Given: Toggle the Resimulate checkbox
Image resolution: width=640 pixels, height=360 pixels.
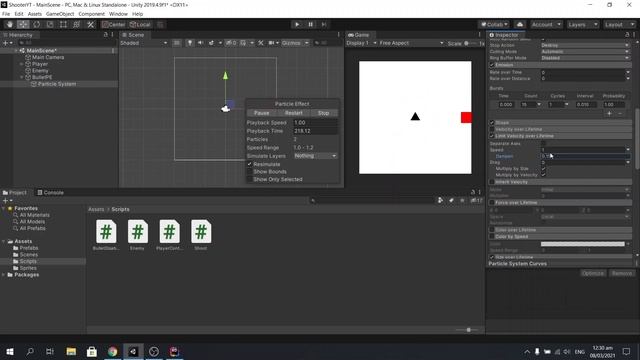Looking at the screenshot, I should 250,164.
